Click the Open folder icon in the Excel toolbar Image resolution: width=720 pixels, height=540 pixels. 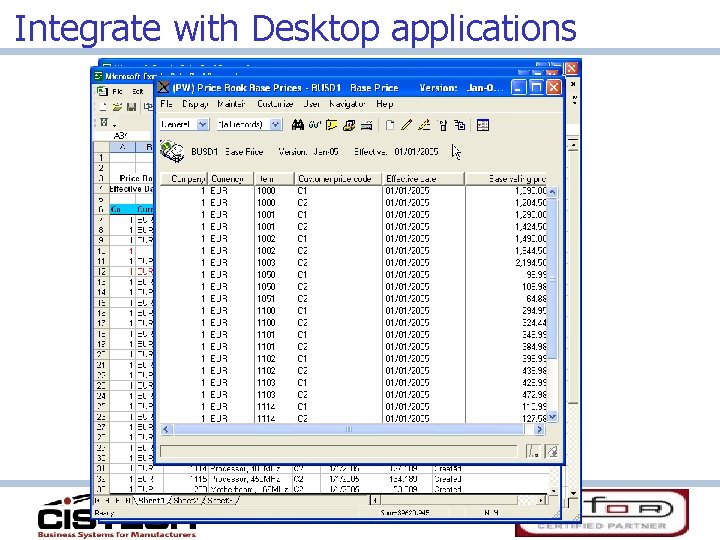tap(117, 107)
